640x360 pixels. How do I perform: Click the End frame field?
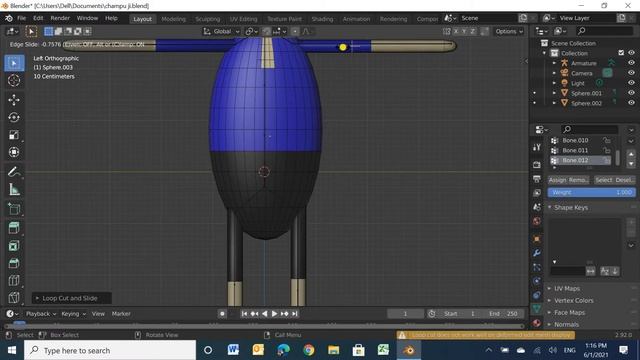click(x=504, y=314)
